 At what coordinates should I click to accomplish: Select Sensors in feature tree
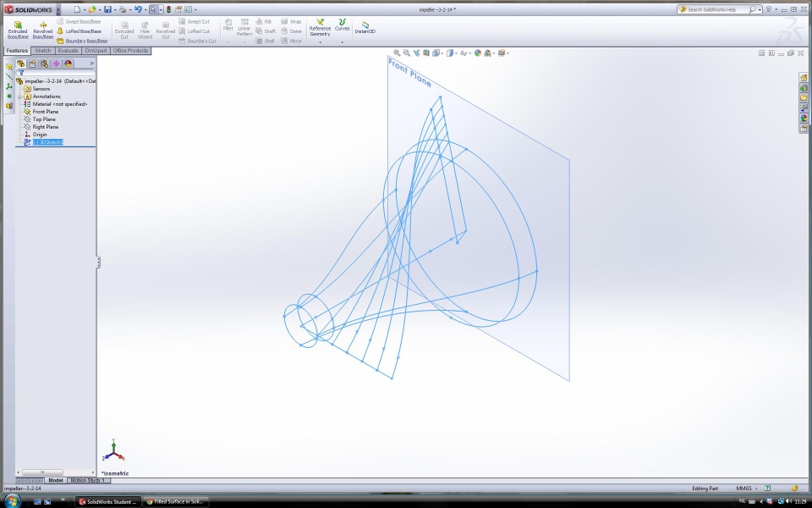point(36,89)
